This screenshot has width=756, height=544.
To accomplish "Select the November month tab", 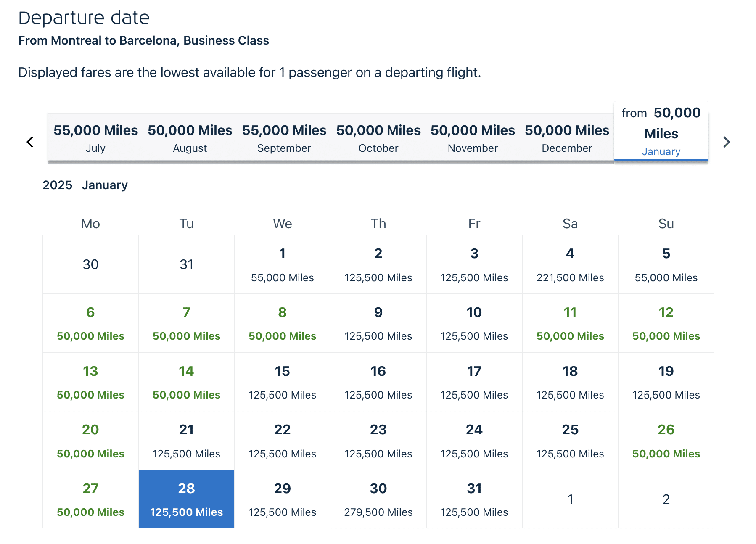I will pos(472,138).
